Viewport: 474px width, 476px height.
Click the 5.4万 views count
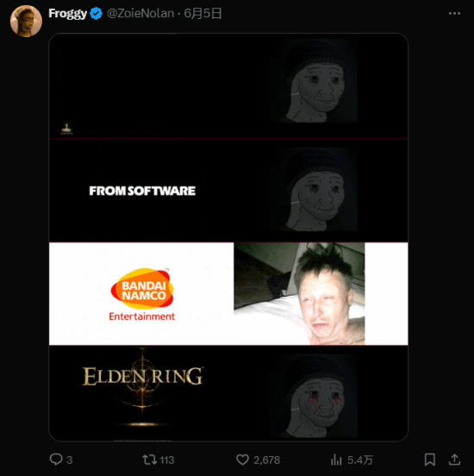pos(360,460)
